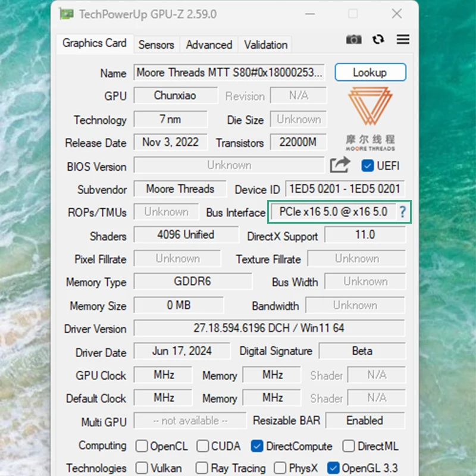The height and width of the screenshot is (476, 476).
Task: Click the Resizable BAR field Enabled
Action: tap(365, 421)
